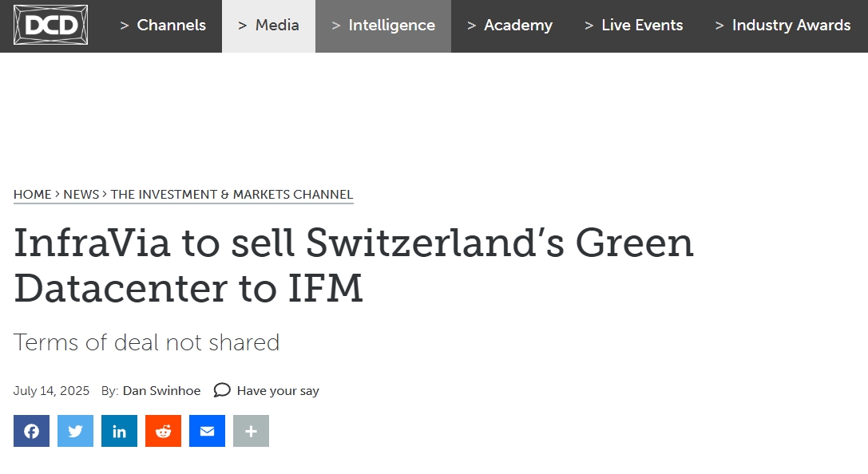Click the DCD logo
The image size is (868, 474).
click(x=50, y=25)
